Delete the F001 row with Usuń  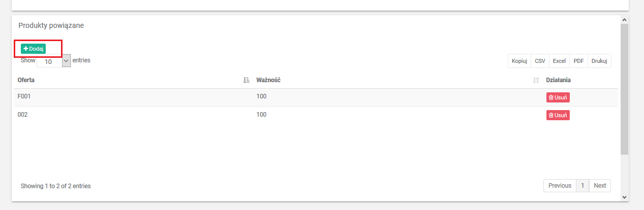pos(558,97)
